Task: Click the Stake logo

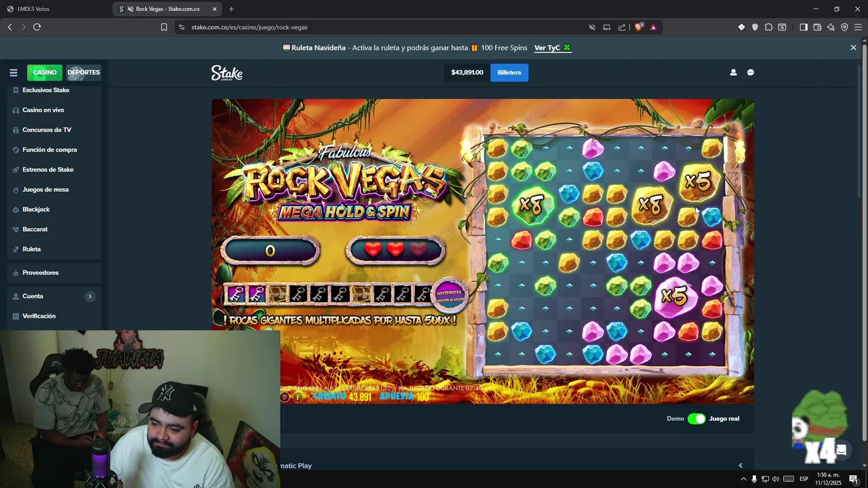Action: [226, 73]
